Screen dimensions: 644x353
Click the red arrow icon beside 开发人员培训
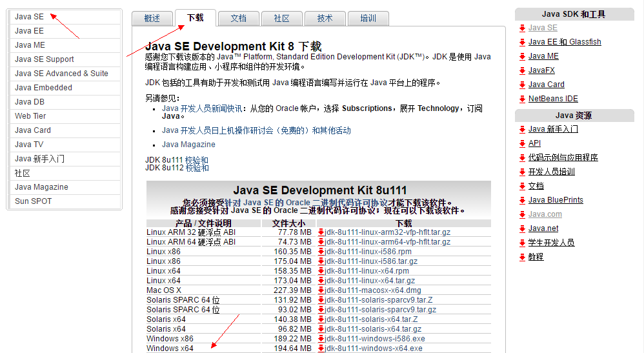pyautogui.click(x=522, y=172)
